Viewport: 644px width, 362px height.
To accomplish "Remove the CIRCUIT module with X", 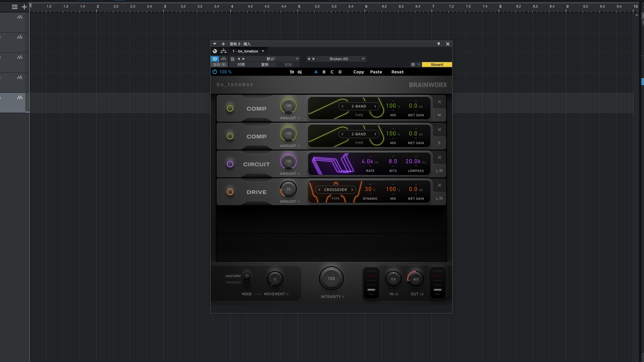I will (x=439, y=158).
